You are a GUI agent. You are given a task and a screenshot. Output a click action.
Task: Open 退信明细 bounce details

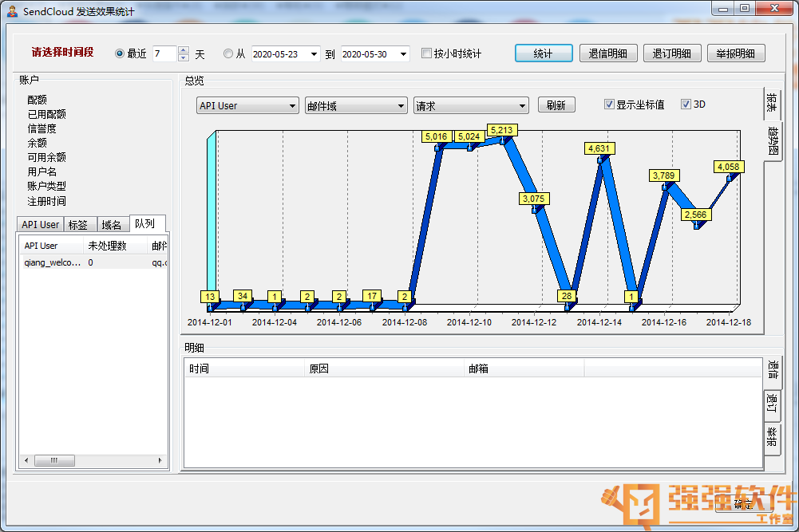(x=608, y=53)
